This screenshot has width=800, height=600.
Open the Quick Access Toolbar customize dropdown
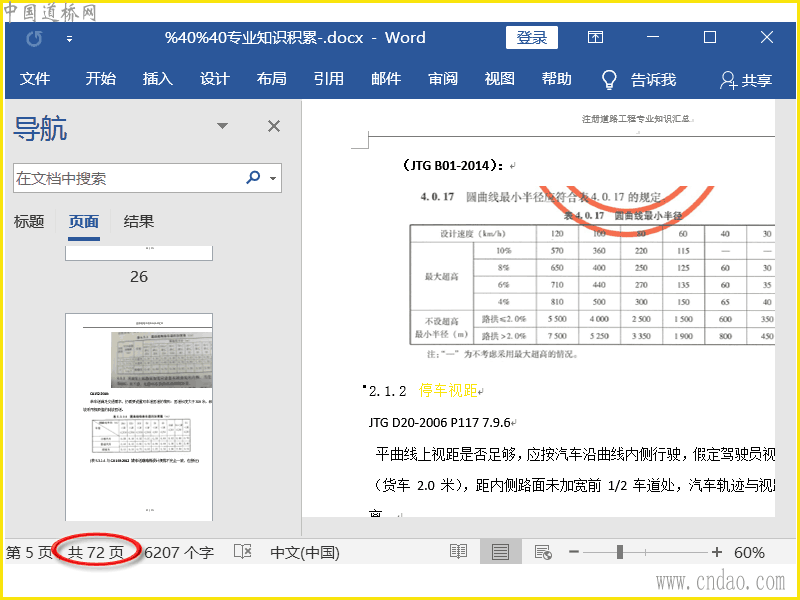click(x=69, y=39)
